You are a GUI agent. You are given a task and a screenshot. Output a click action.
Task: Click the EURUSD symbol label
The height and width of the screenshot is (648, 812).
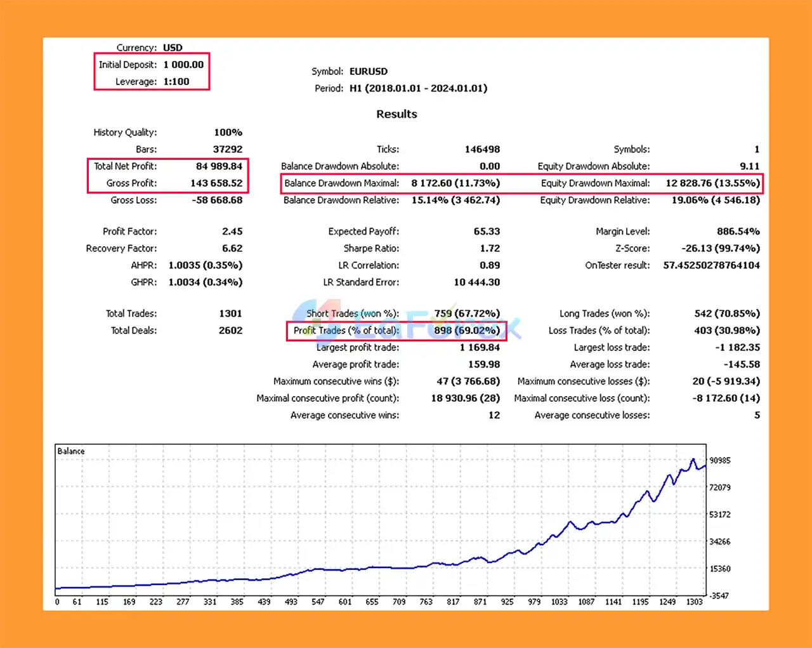coord(368,71)
